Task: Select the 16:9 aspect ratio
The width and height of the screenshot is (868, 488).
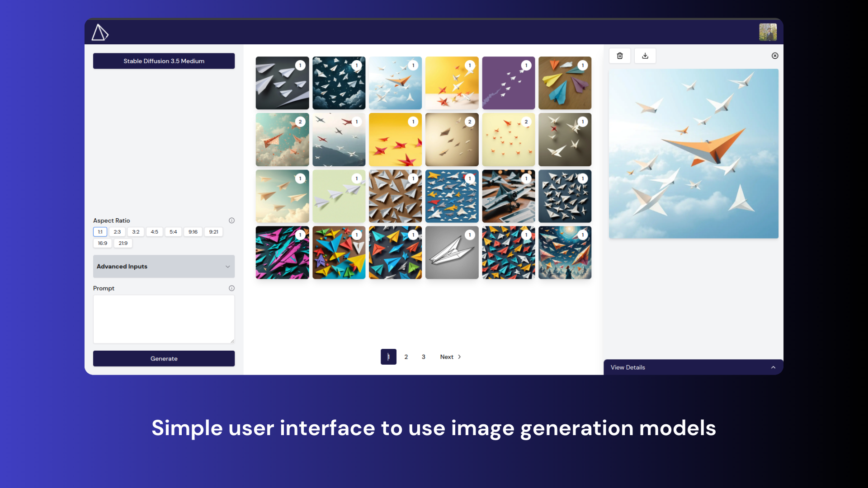Action: pyautogui.click(x=103, y=243)
